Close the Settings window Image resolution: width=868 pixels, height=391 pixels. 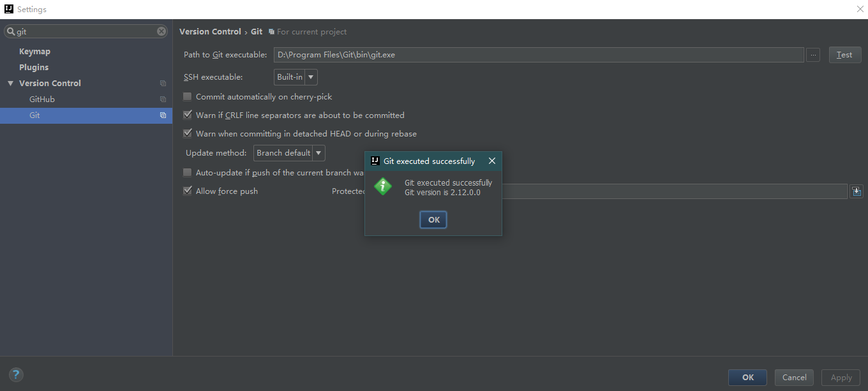pos(860,9)
